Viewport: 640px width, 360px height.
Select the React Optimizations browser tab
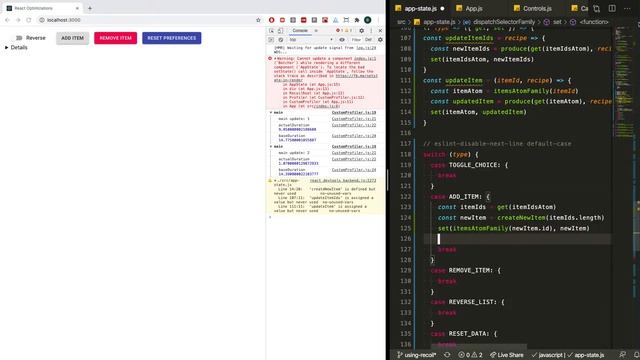point(42,8)
